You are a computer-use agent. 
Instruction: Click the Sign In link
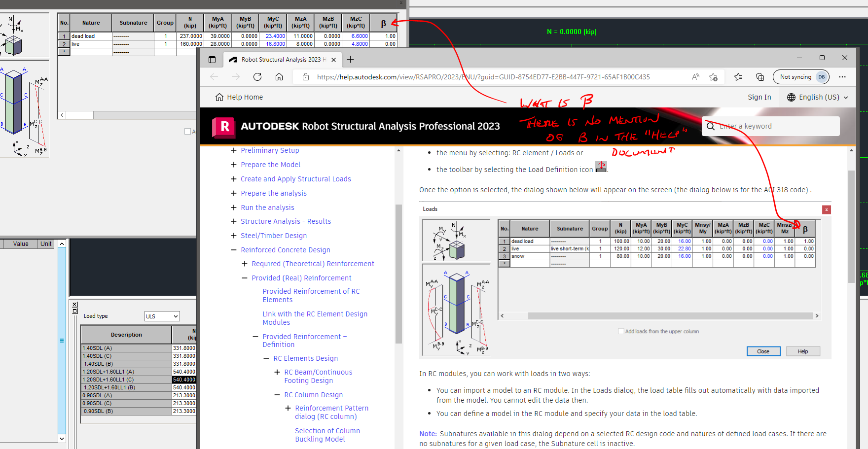click(x=759, y=97)
